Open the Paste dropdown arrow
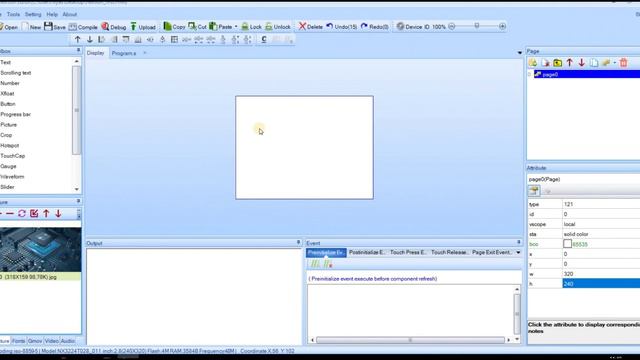Screen dimensions: 640x360 [236, 27]
